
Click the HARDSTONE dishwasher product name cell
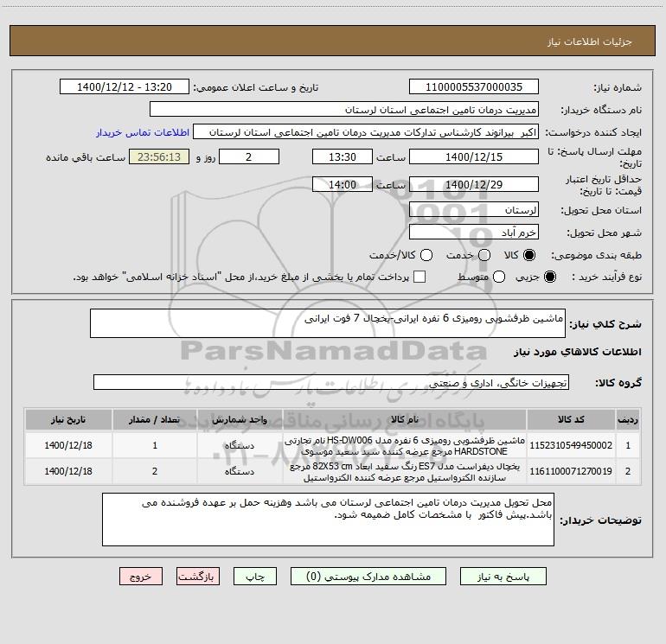pyautogui.click(x=405, y=445)
